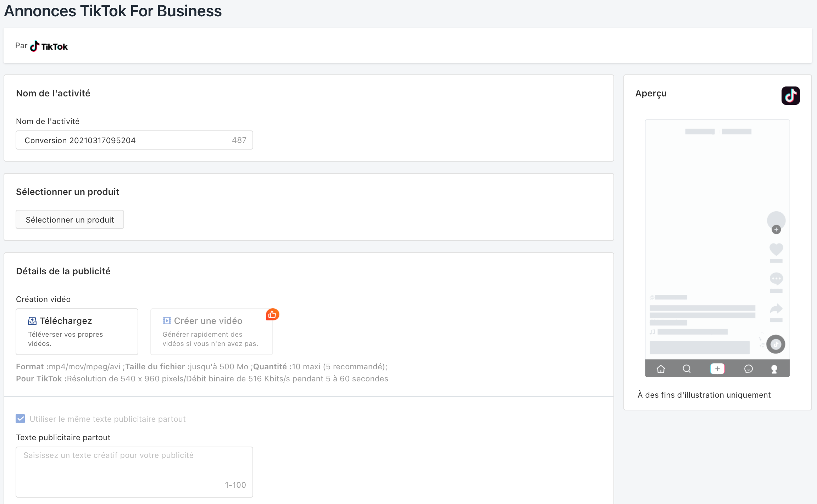Click the share arrow icon in preview
This screenshot has width=817, height=504.
tap(776, 309)
